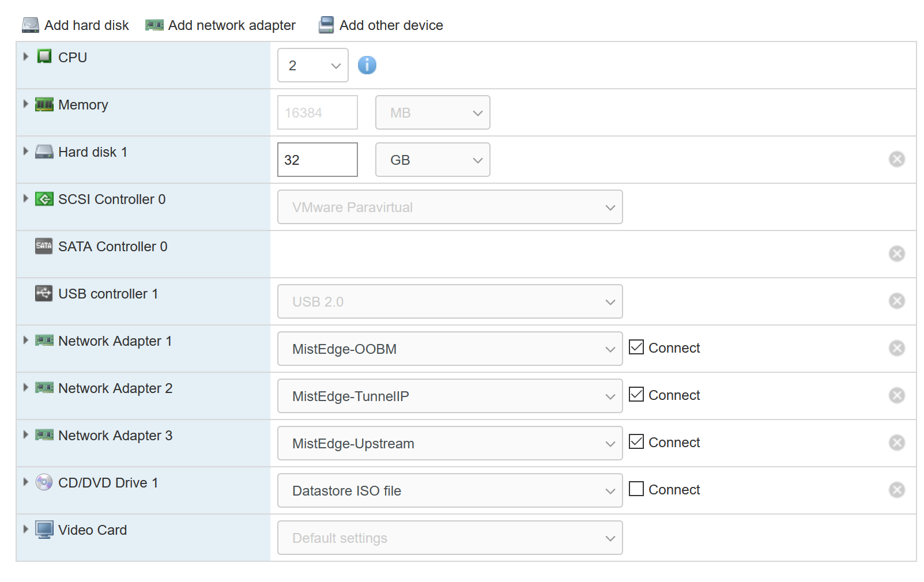Viewport: 924px width, 582px height.
Task: Click Add network adapter
Action: click(221, 25)
